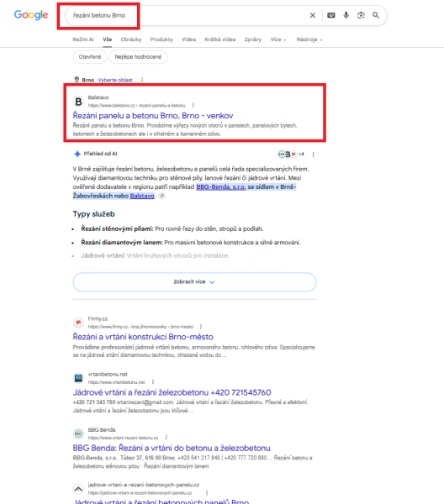Open AI overview sources +4 icons

click(291, 155)
